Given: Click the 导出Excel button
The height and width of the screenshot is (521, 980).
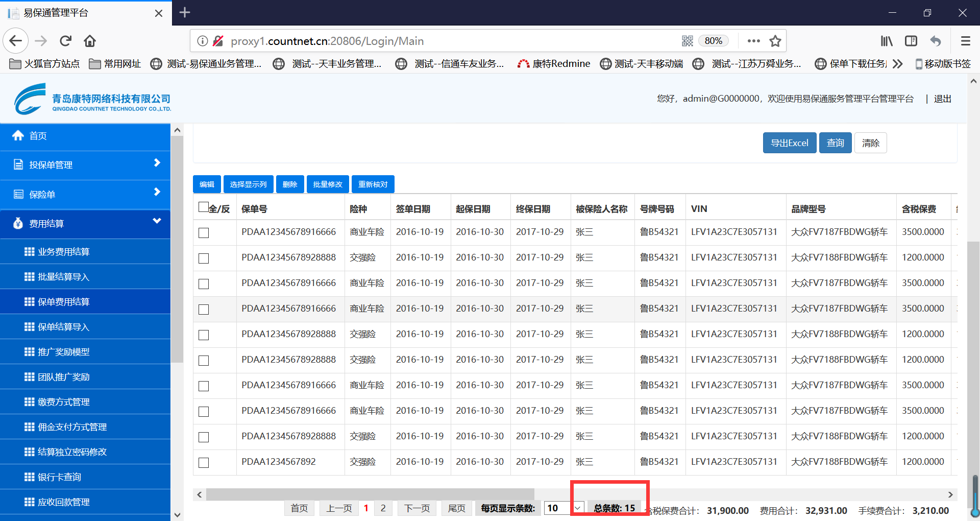Looking at the screenshot, I should tap(789, 143).
